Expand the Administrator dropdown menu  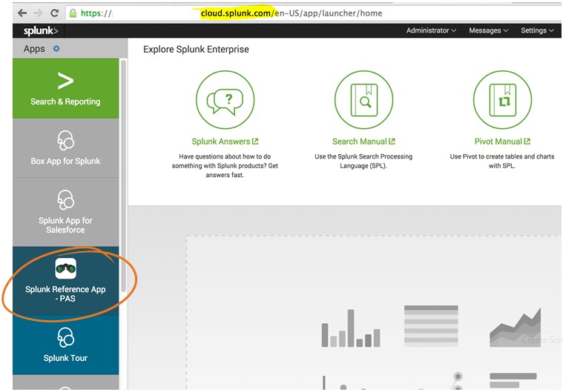point(431,30)
